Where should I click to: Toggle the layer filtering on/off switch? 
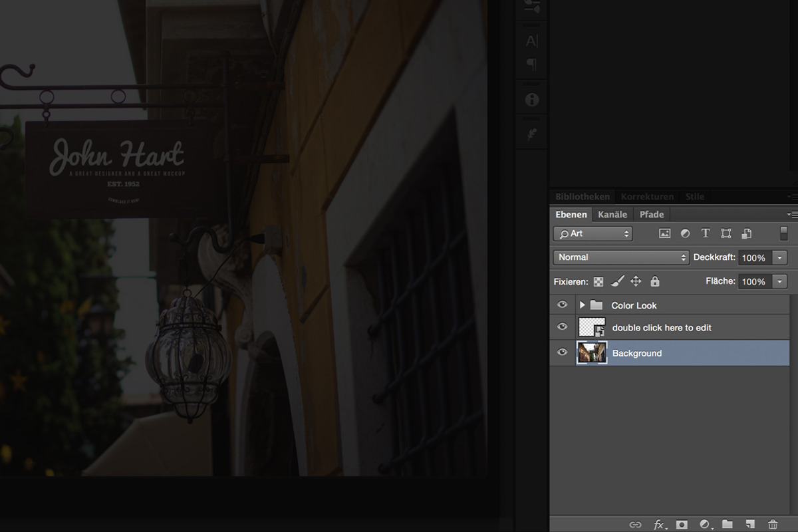[784, 233]
